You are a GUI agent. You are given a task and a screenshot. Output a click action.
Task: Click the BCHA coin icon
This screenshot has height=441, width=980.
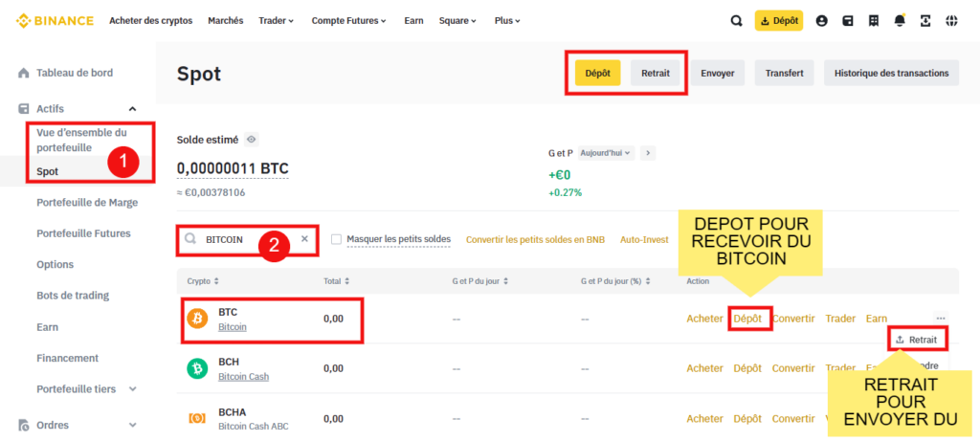pos(197,418)
